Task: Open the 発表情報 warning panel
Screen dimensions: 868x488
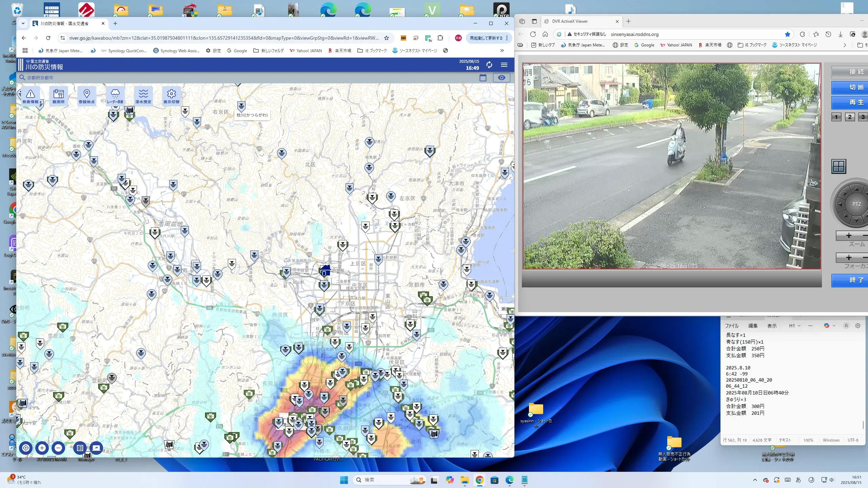Action: tap(31, 96)
